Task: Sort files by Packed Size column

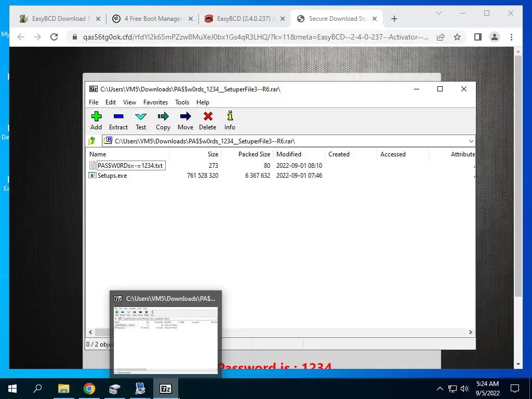Action: (247, 154)
